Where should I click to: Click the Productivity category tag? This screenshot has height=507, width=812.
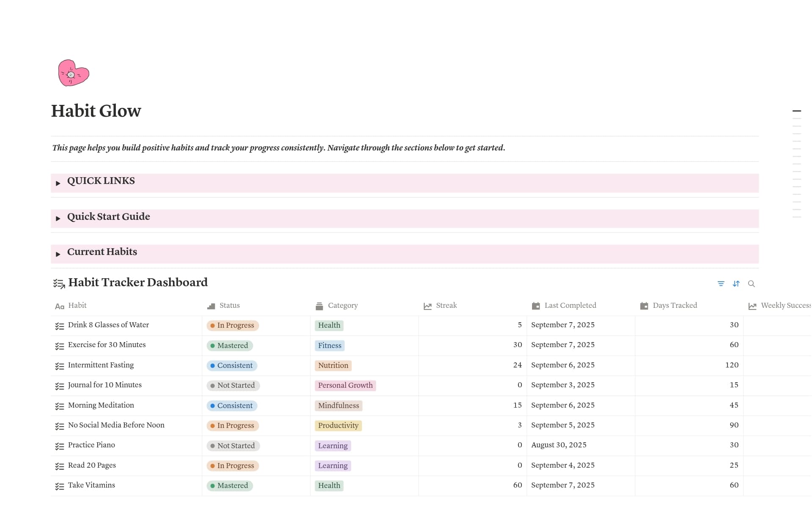pos(338,425)
